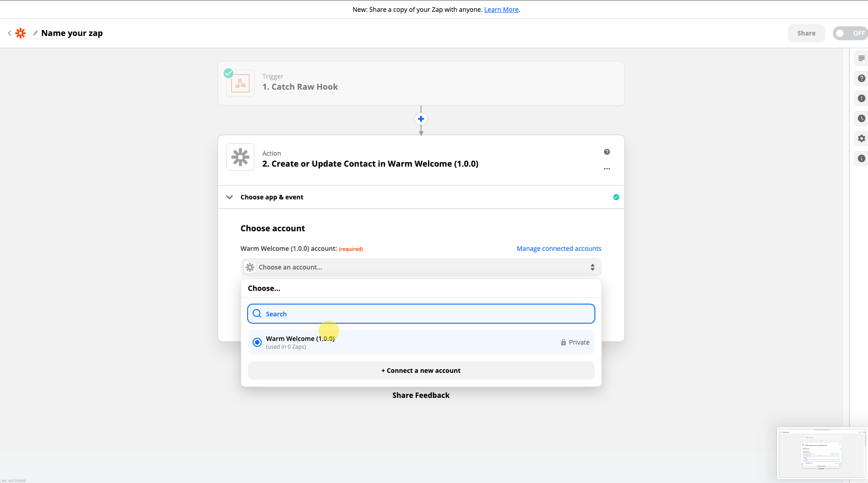
Task: Click the action step help question icon
Action: tap(607, 152)
